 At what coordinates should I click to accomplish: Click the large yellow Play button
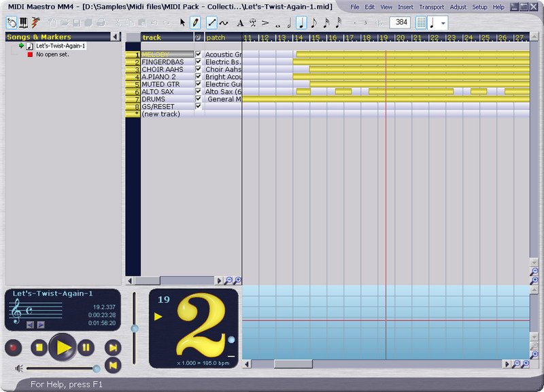pyautogui.click(x=63, y=347)
